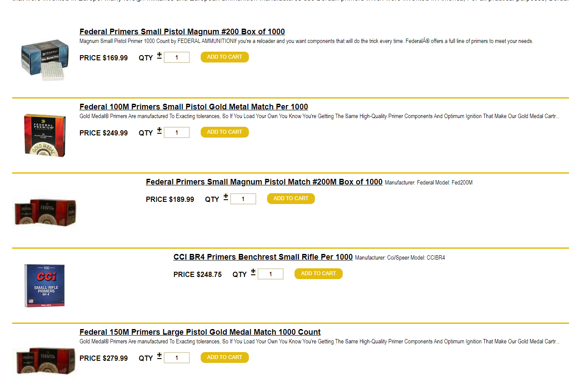Increase quantity for Federal 150M Large Pistol primers
This screenshot has height=392, width=569.
pos(159,354)
